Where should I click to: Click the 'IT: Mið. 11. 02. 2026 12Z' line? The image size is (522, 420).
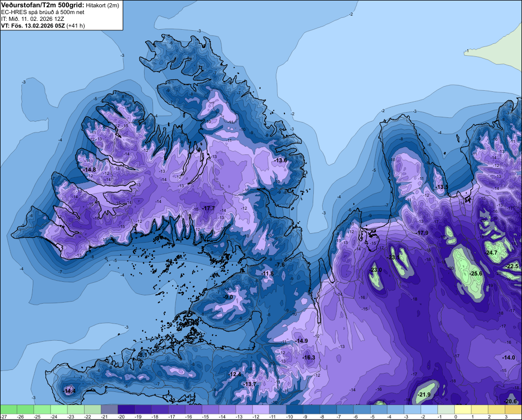pyautogui.click(x=32, y=19)
